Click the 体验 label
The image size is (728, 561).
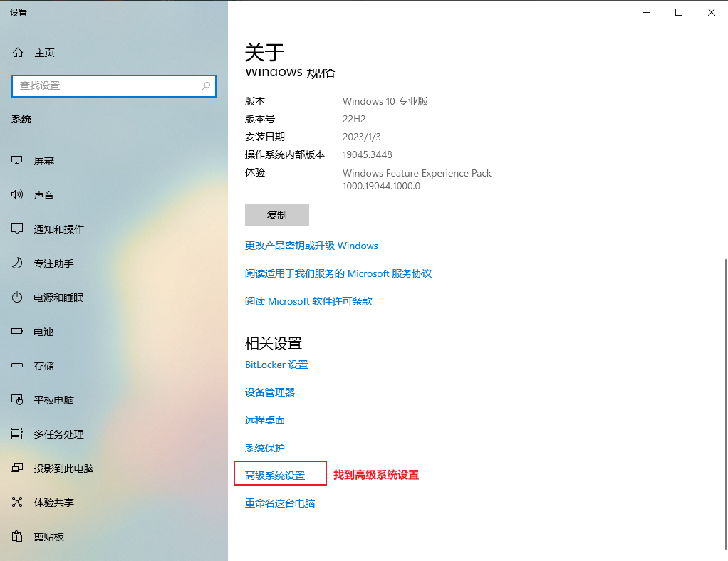click(255, 172)
